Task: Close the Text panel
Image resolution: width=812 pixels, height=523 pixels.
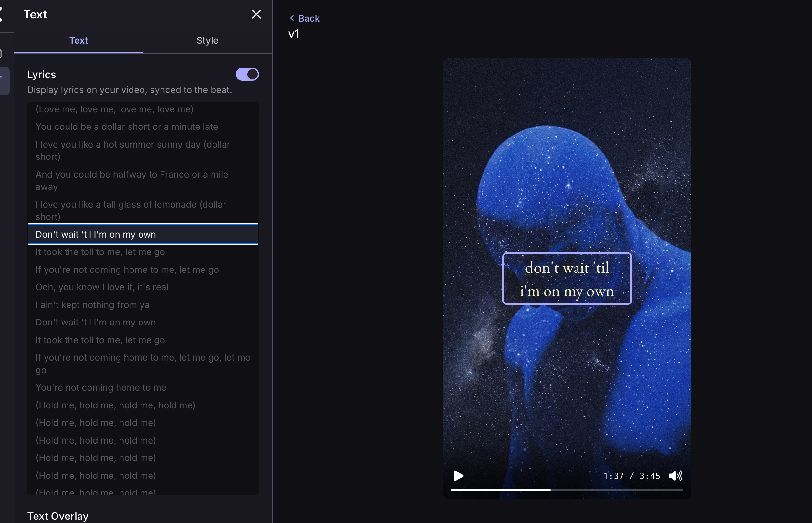Action: [256, 14]
